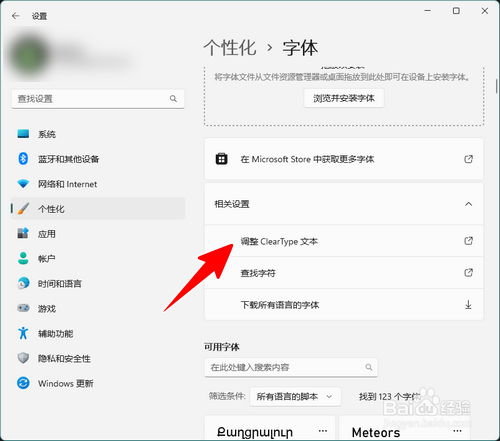Open the clock-globe icon for 时间和语言
500x441 pixels.
click(23, 283)
